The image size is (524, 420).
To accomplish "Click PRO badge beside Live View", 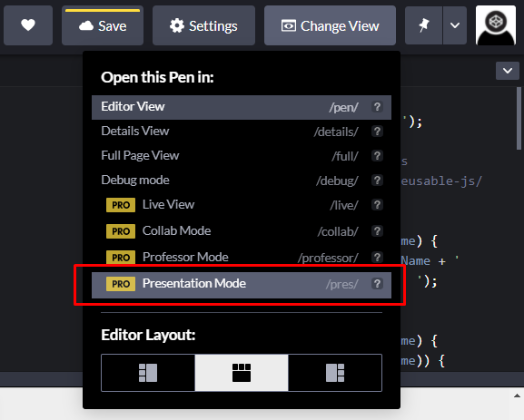I will [x=121, y=205].
